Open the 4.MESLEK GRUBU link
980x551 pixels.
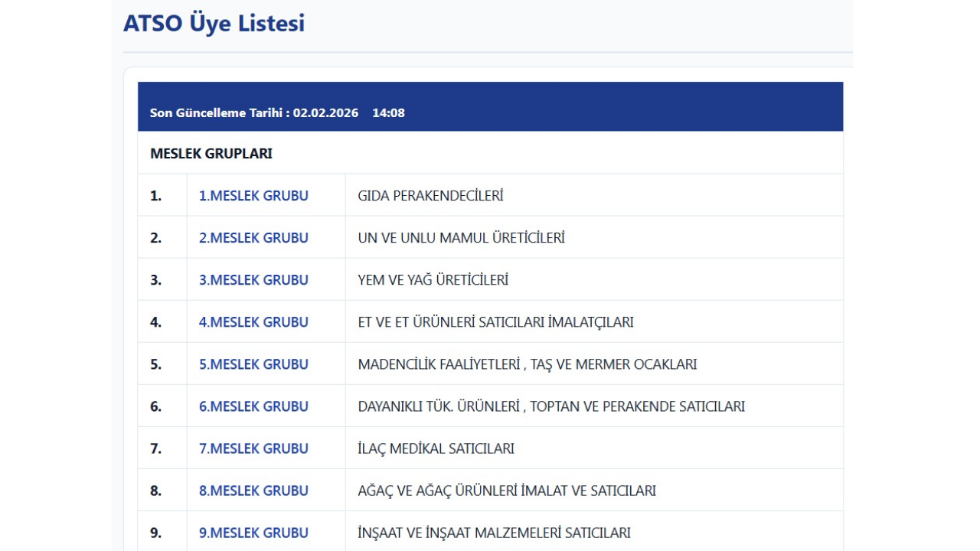pyautogui.click(x=253, y=322)
